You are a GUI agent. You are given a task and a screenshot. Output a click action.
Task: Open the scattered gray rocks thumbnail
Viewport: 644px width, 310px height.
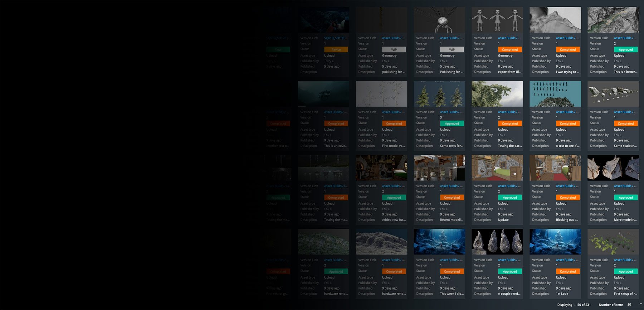(x=613, y=94)
